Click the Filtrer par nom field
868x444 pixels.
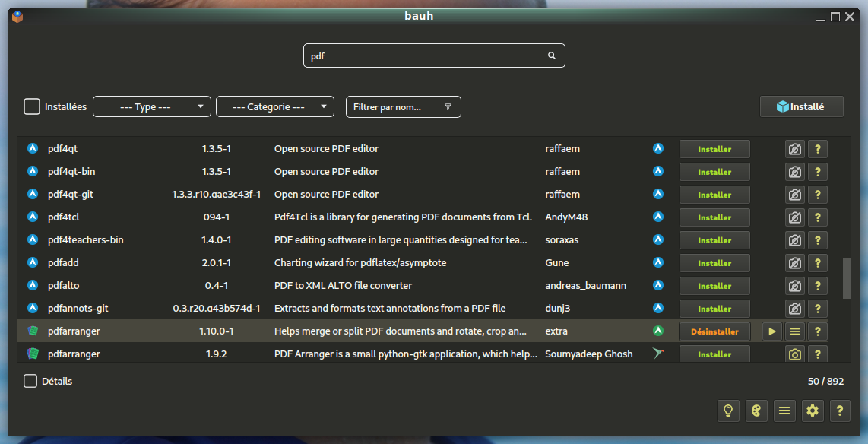[x=403, y=107]
